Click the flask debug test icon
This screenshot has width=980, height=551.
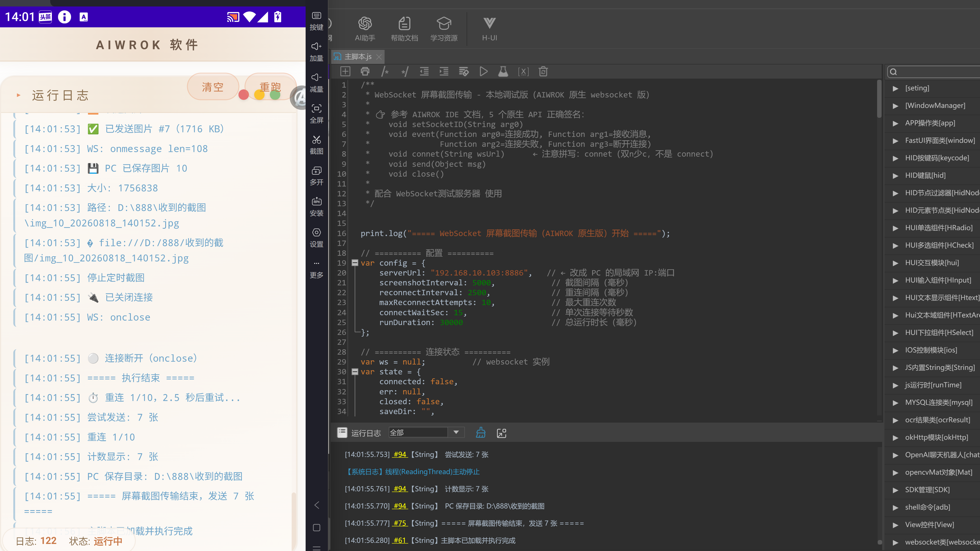(503, 72)
